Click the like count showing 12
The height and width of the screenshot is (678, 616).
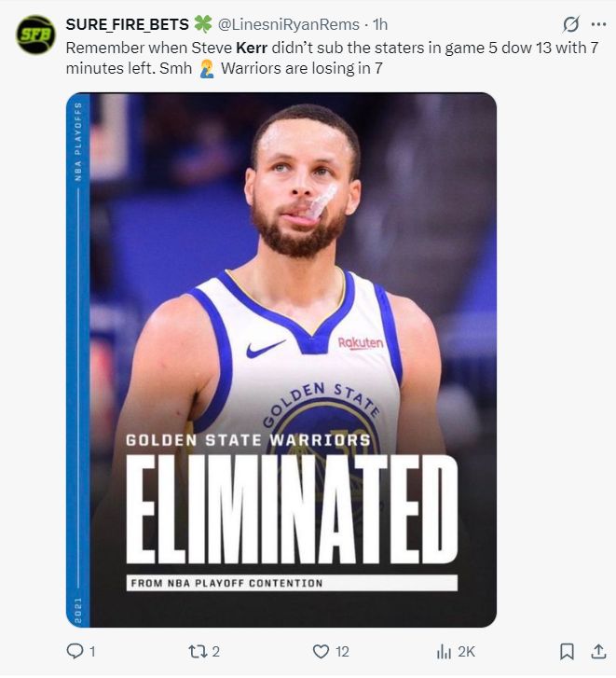tap(344, 652)
